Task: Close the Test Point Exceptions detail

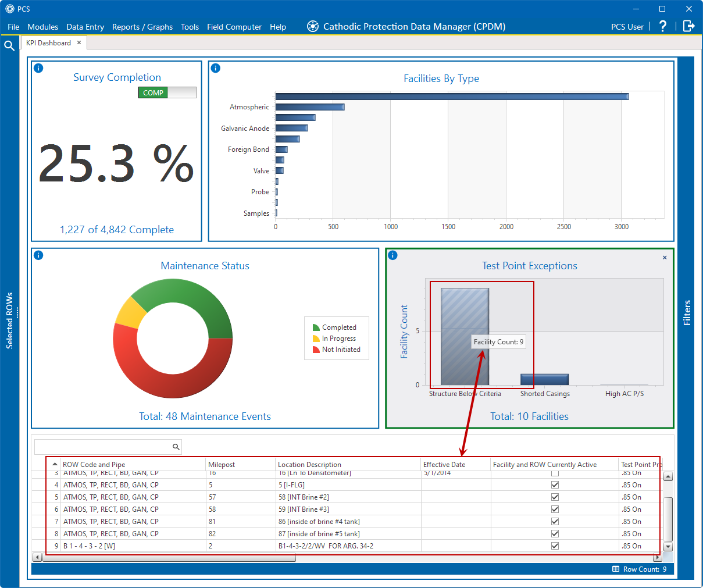Action: pos(665,258)
